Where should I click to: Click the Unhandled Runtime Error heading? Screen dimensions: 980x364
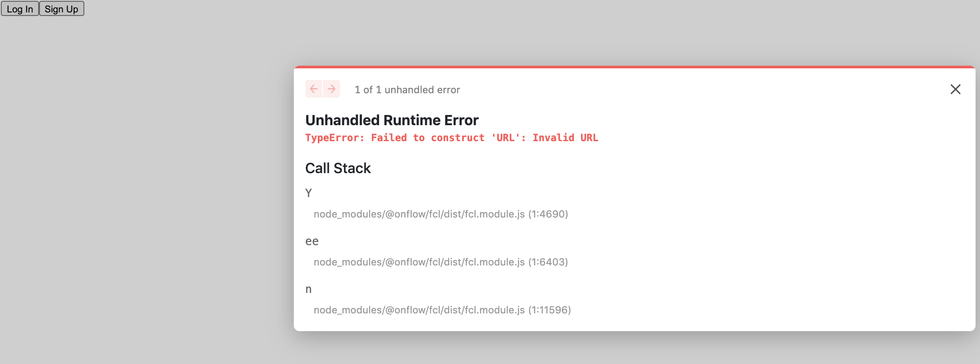click(391, 120)
